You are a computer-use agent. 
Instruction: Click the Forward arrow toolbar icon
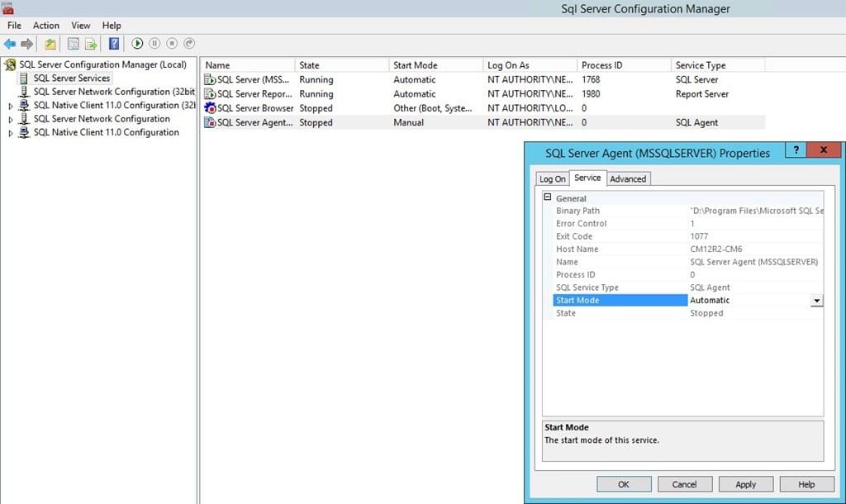point(27,44)
